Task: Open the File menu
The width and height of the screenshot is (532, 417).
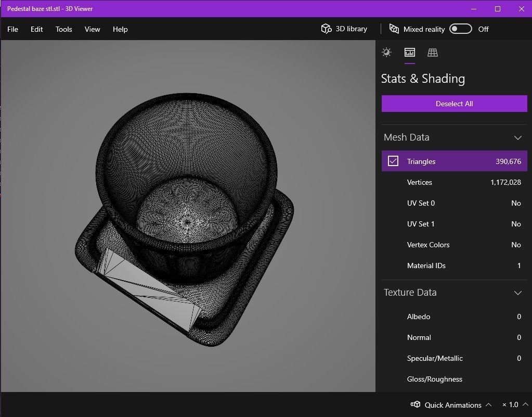Action: (12, 29)
